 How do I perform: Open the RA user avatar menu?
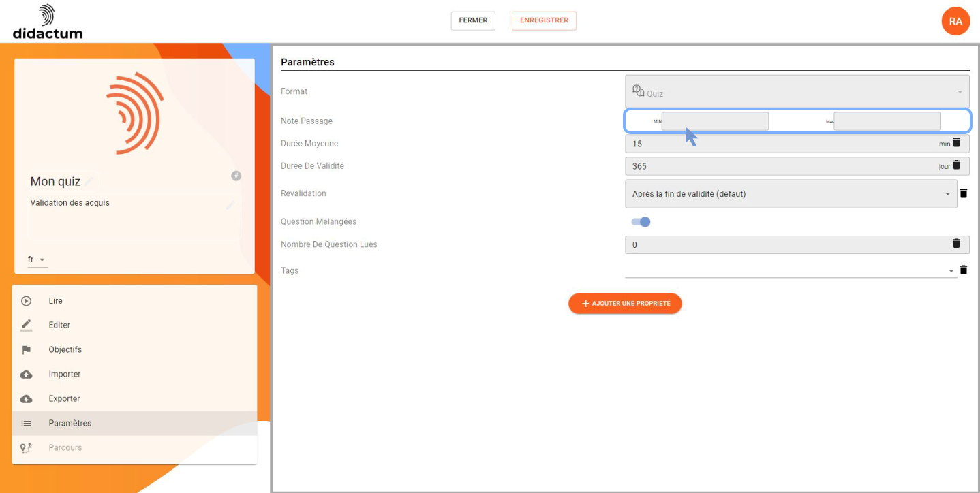click(x=955, y=21)
